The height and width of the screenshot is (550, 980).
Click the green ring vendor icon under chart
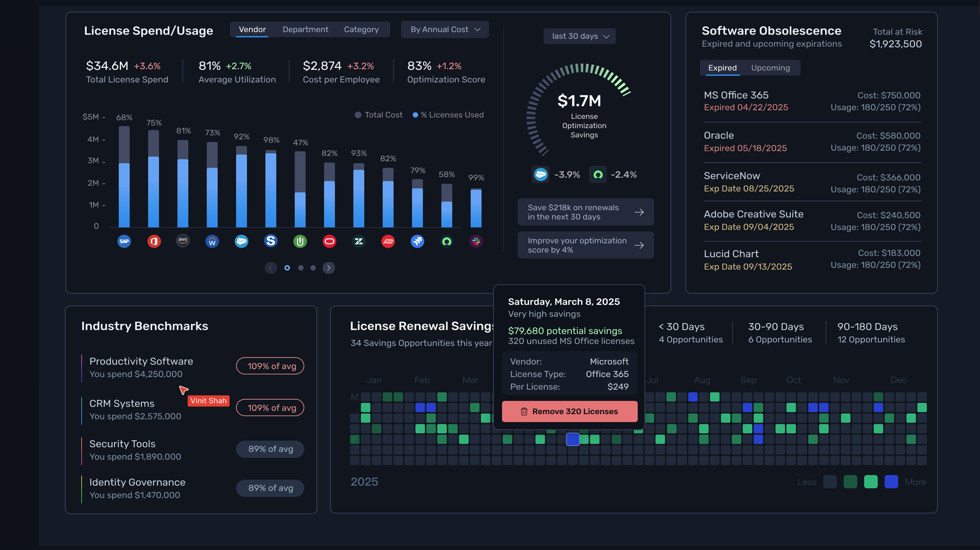447,241
